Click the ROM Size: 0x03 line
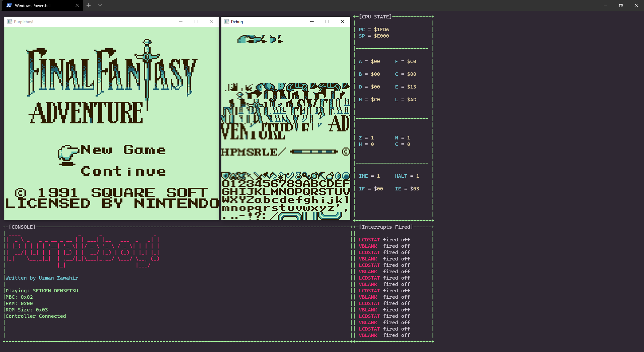Screen dimensions: 644x352 27,310
